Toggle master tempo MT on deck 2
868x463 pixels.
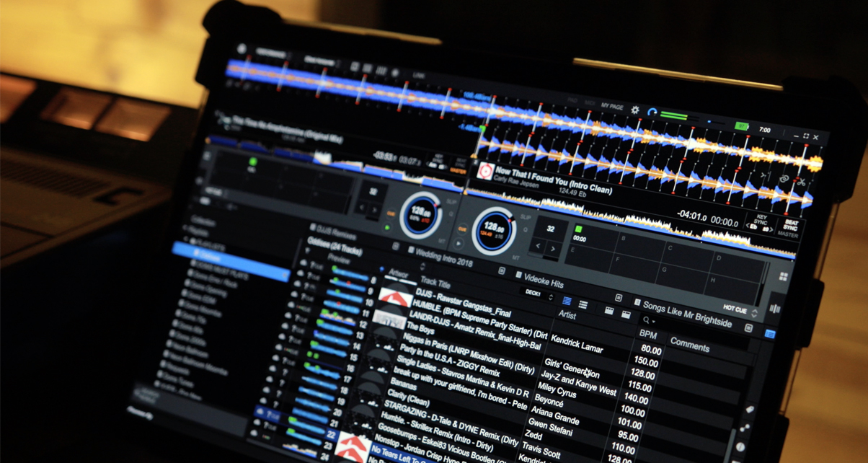(516, 257)
